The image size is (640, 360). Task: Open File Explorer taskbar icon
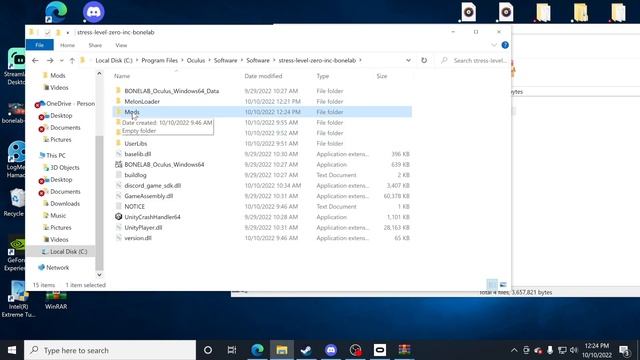coord(282,350)
